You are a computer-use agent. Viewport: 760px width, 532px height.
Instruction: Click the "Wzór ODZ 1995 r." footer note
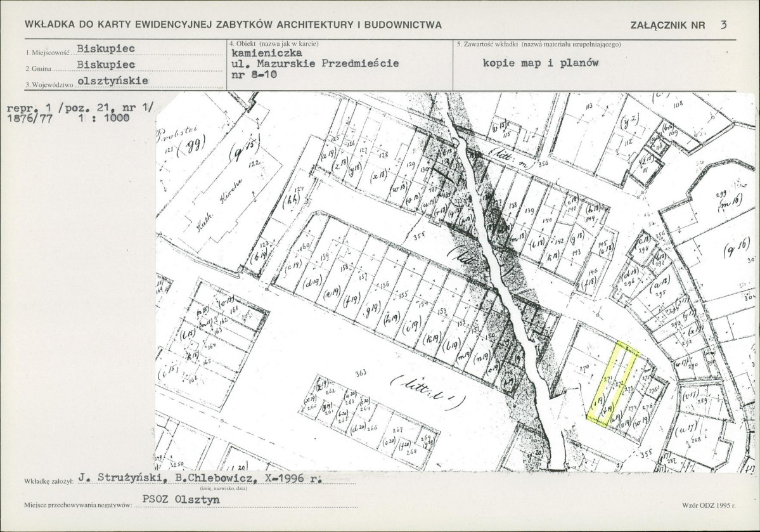(709, 505)
